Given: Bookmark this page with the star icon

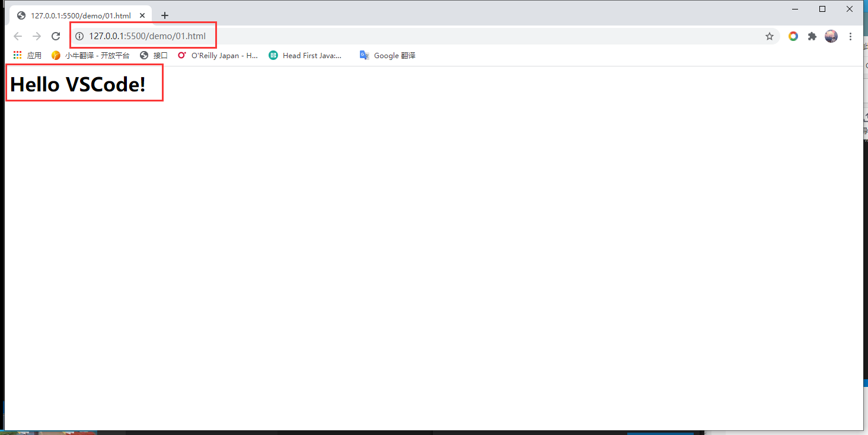Looking at the screenshot, I should pos(770,36).
